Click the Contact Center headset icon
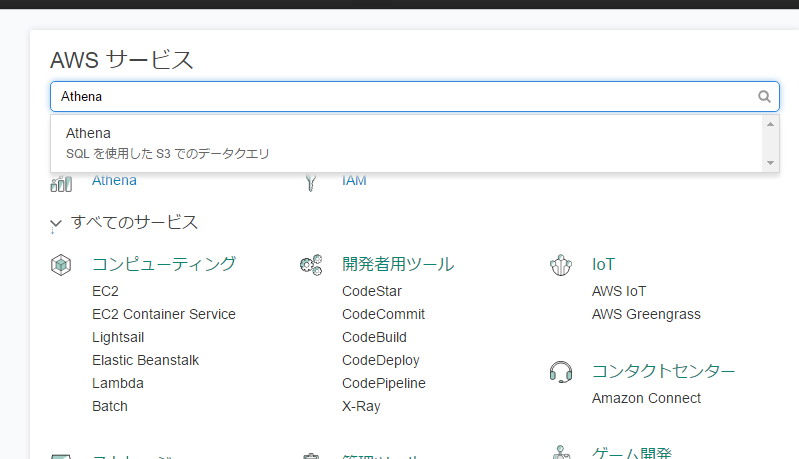Screen dimensions: 799x459 pyautogui.click(x=561, y=372)
